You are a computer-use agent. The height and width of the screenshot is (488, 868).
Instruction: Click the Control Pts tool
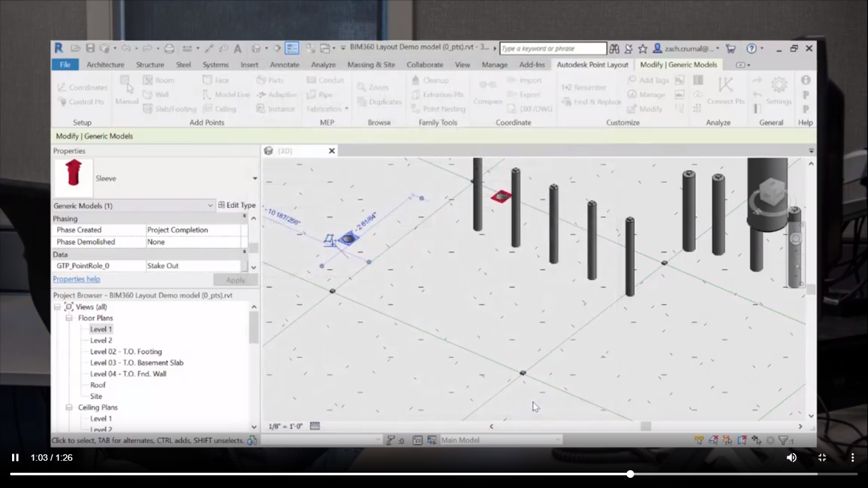click(81, 102)
